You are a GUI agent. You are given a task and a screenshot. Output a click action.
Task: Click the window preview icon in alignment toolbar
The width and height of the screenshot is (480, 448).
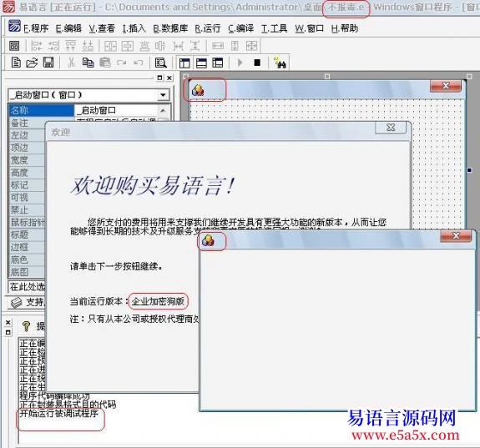(14, 46)
